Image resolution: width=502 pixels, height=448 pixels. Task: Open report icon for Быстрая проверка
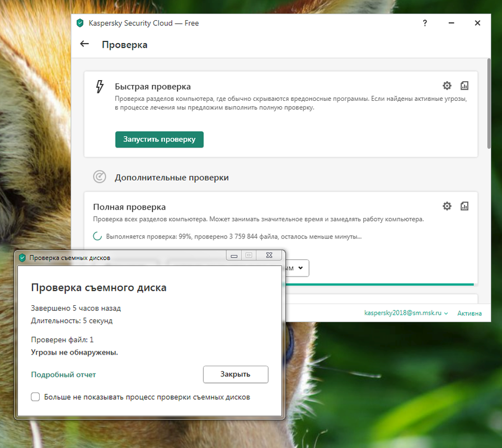point(464,86)
